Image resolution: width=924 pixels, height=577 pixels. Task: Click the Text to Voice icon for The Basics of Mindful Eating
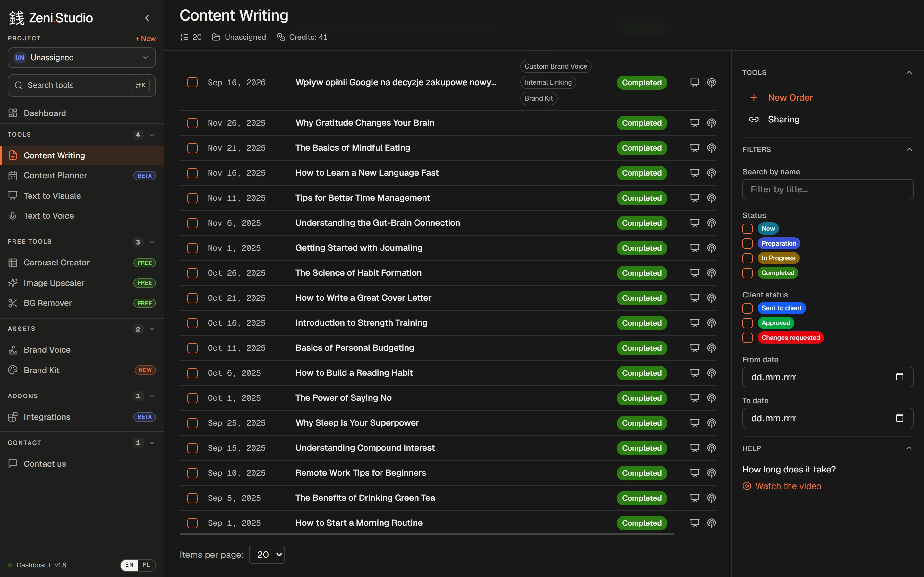[x=711, y=148]
